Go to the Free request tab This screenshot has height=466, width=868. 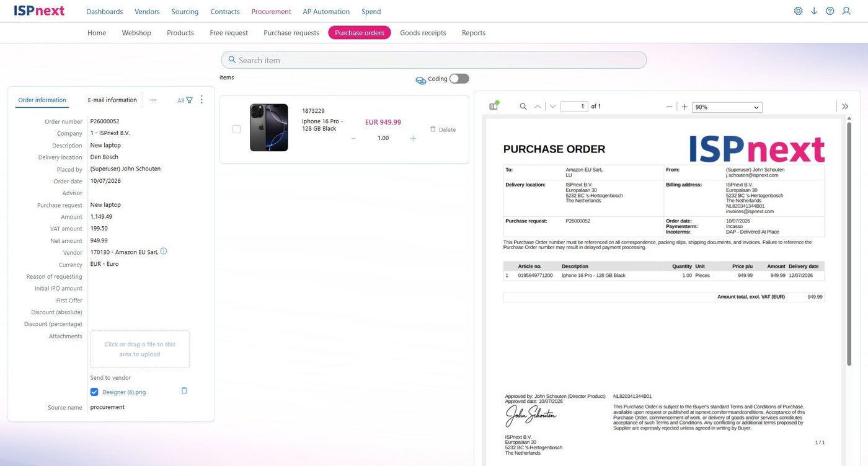(x=229, y=33)
